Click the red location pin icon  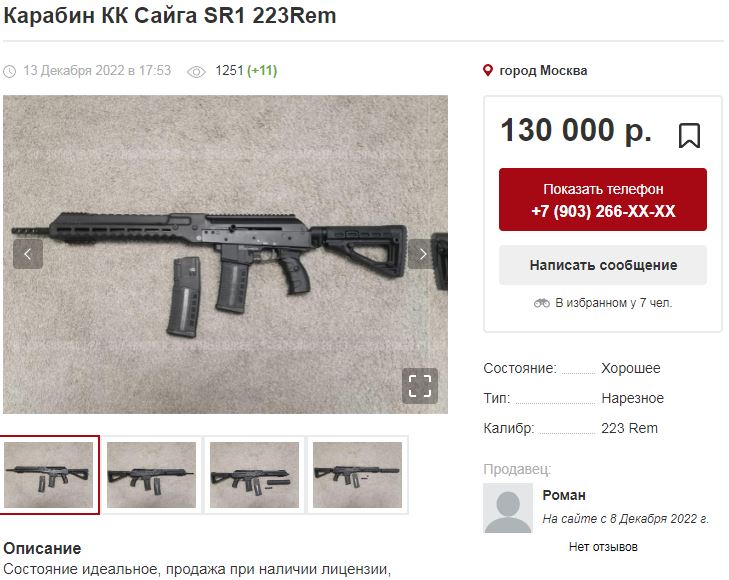[487, 71]
